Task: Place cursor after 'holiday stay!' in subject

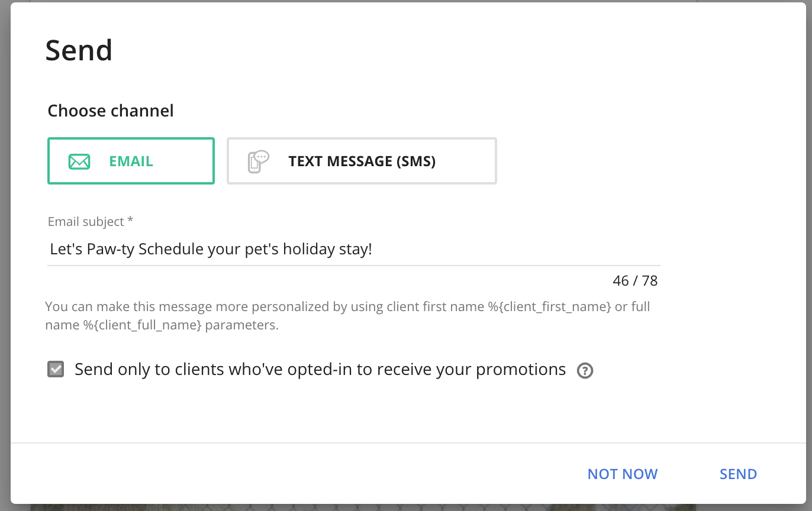Action: 373,250
